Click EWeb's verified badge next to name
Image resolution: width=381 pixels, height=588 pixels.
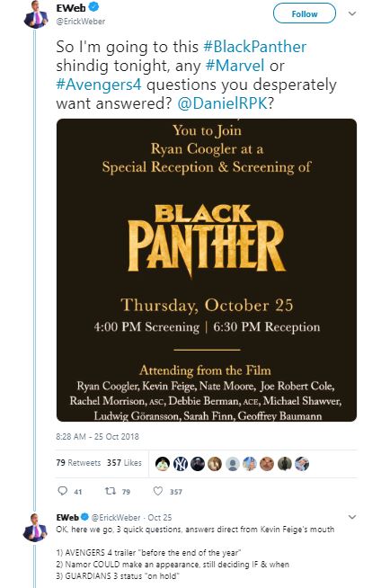click(93, 7)
